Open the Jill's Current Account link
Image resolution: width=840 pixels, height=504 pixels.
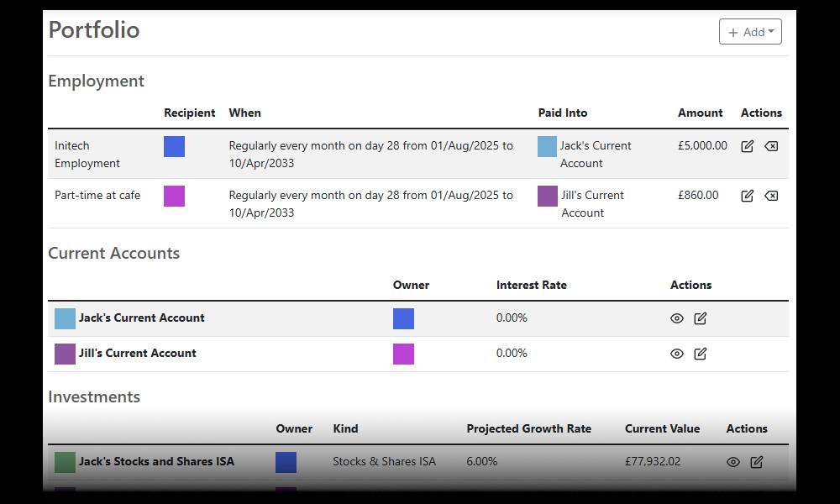pos(137,354)
